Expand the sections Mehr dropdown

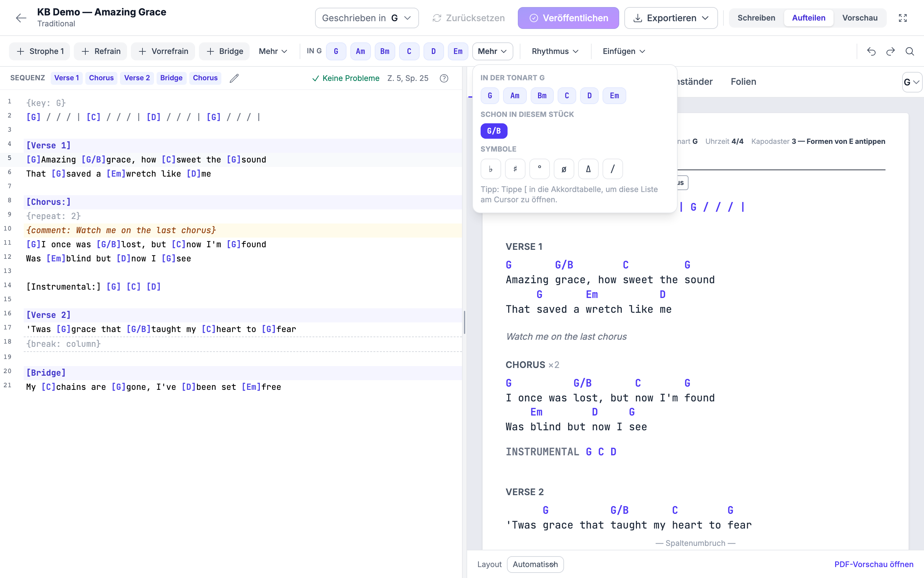tap(273, 51)
